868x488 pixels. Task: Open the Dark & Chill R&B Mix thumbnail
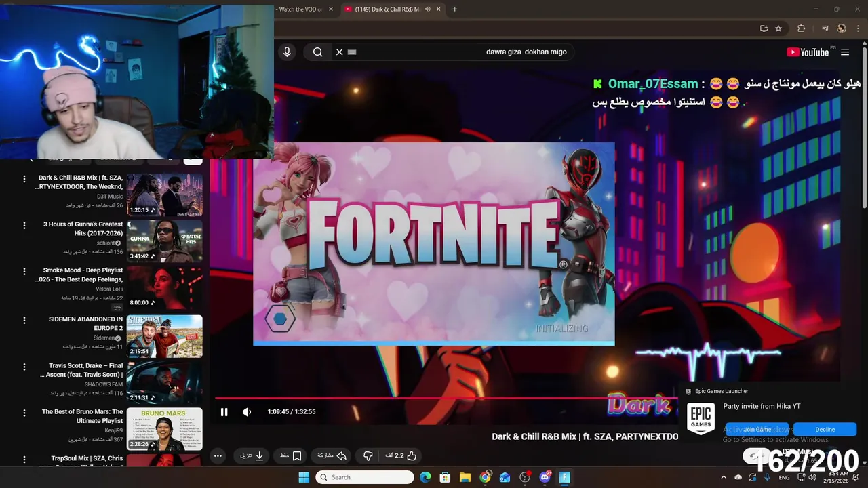click(165, 195)
